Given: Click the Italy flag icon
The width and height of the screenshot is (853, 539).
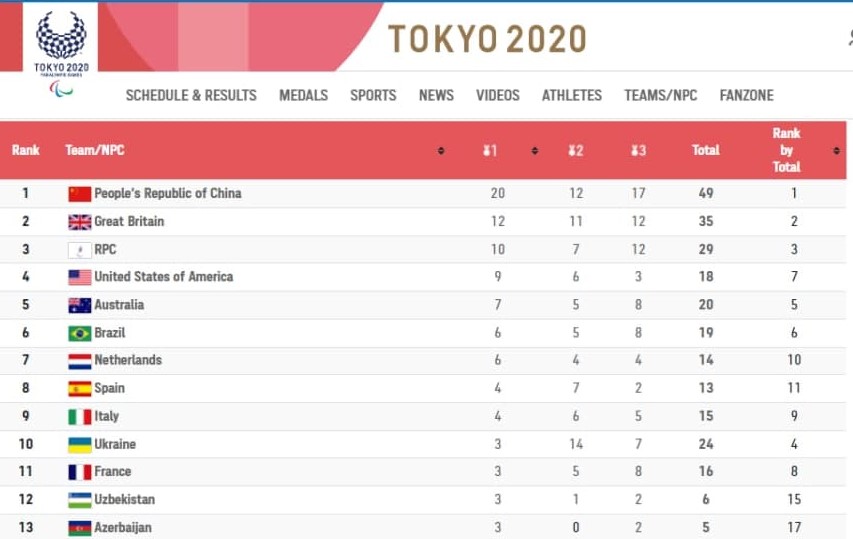Looking at the screenshot, I should pyautogui.click(x=80, y=416).
